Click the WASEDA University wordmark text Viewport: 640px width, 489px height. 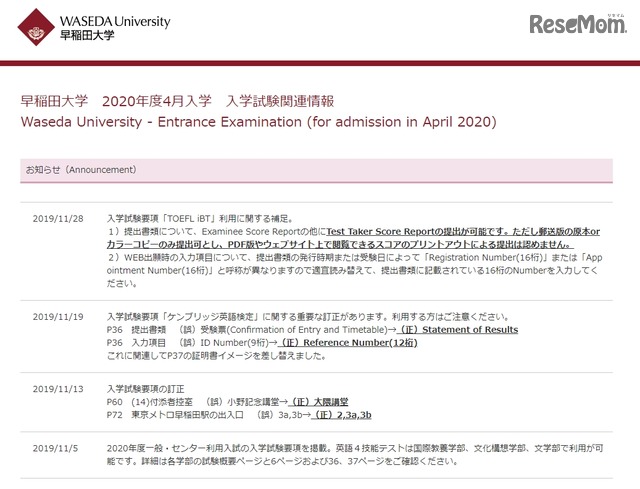point(115,21)
